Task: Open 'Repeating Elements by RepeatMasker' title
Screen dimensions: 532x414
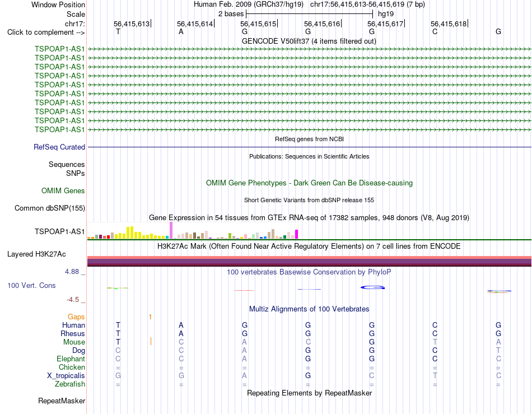Action: click(x=310, y=393)
